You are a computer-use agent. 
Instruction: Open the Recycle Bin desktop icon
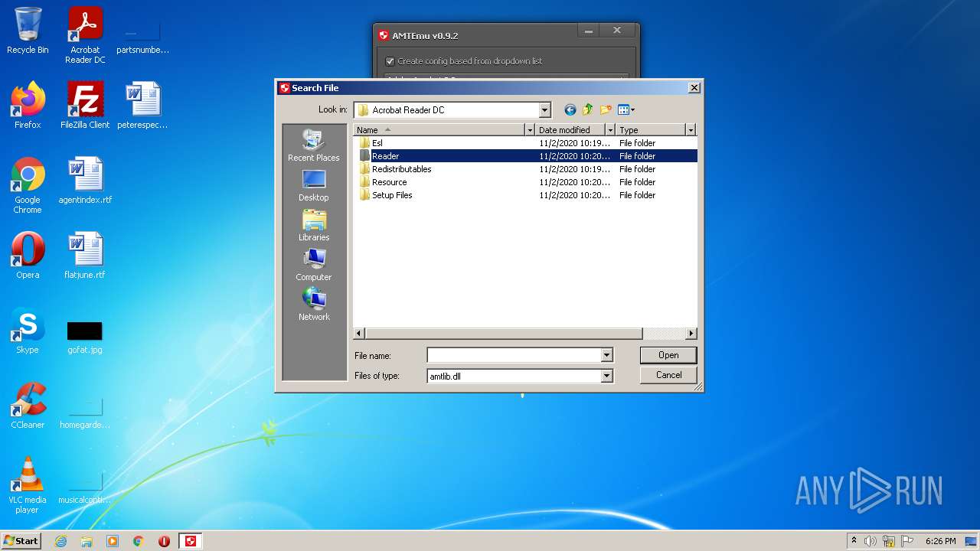coord(28,31)
